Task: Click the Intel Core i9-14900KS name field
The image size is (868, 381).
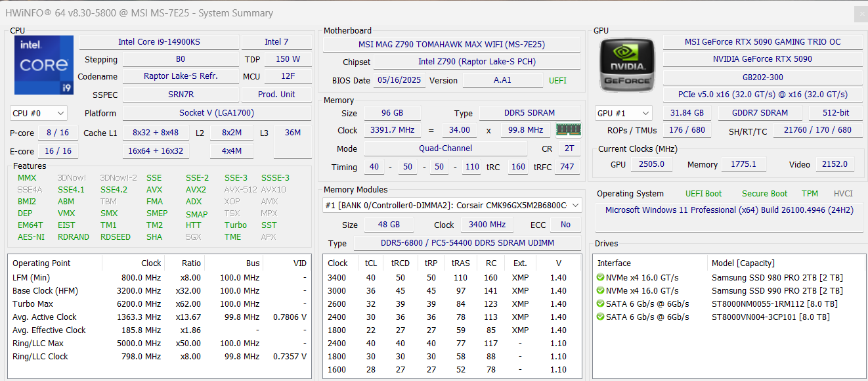Action: pyautogui.click(x=159, y=42)
